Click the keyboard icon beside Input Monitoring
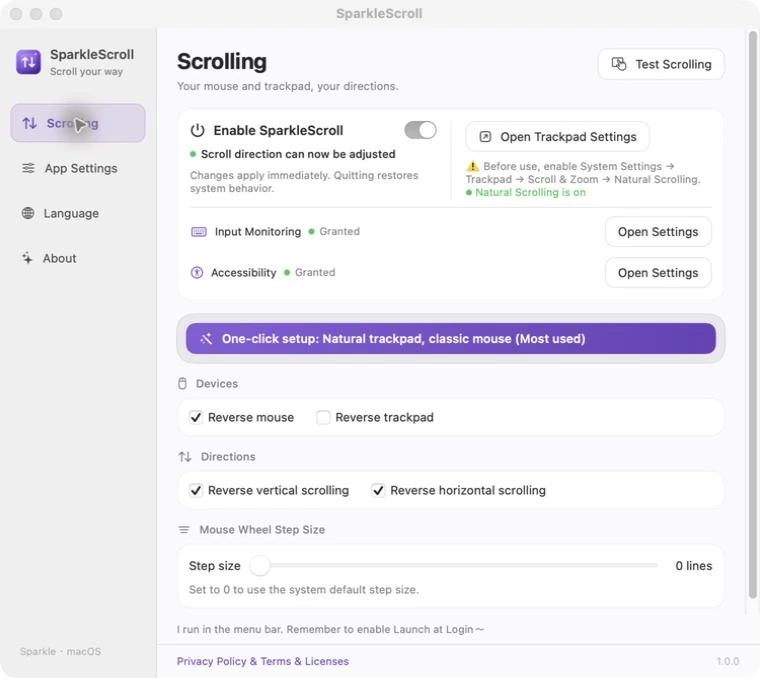 coord(199,232)
